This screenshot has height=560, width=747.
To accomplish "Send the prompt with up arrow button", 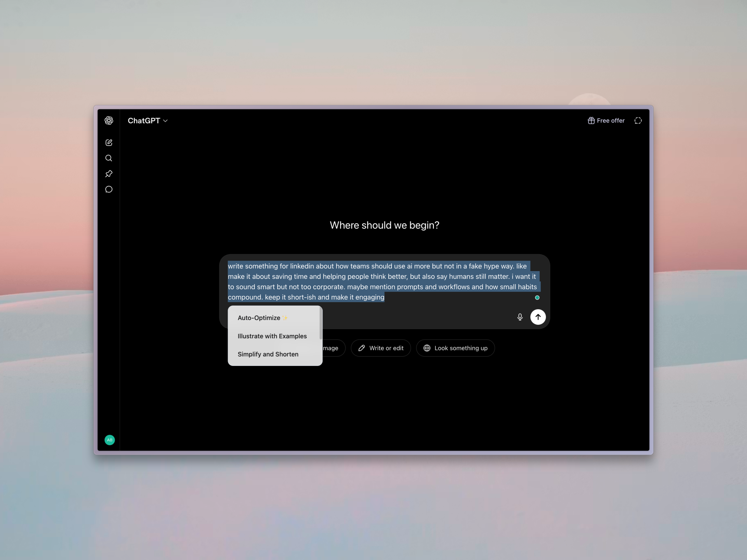I will coord(538,317).
